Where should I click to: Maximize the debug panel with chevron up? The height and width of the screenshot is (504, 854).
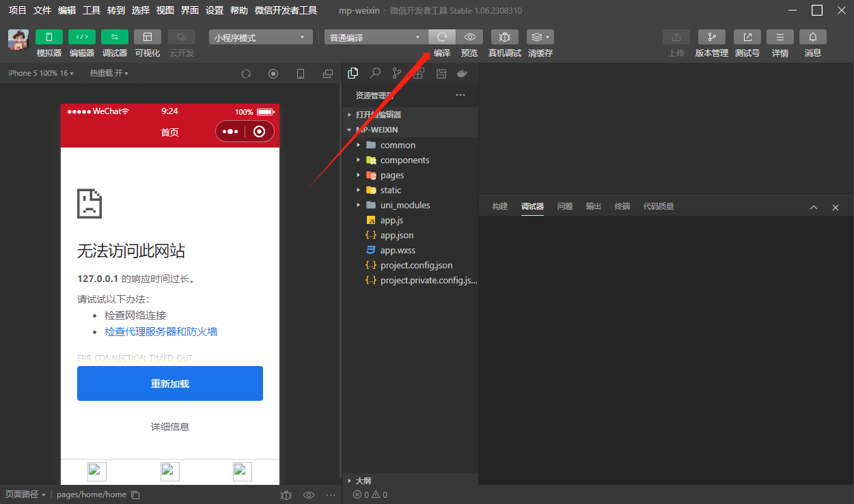pos(814,207)
